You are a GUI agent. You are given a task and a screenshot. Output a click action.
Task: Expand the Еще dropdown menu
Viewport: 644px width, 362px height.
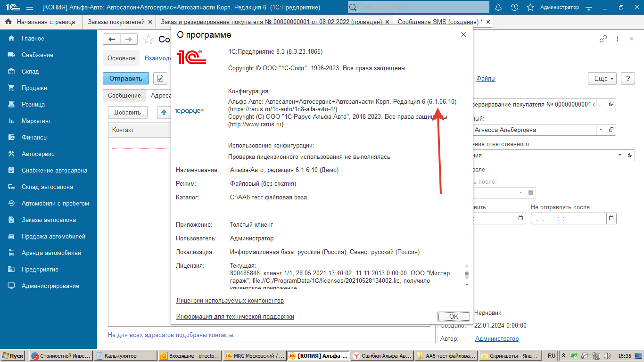coord(602,79)
